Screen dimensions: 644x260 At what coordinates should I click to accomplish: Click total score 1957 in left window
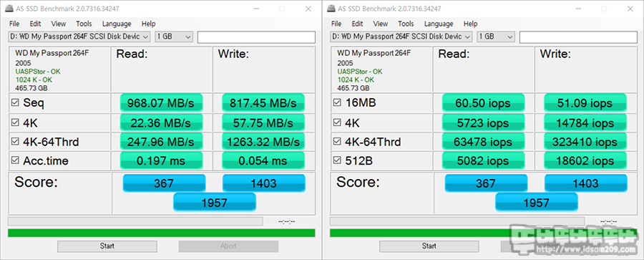point(215,203)
